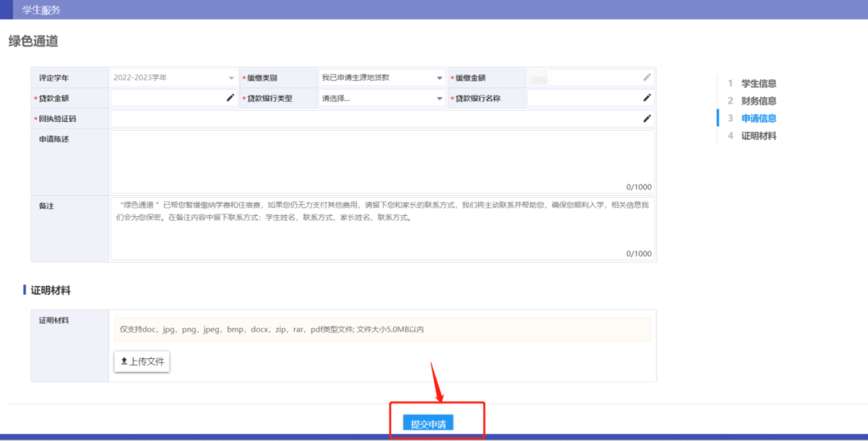Click the pencil icon in 缓缴金额 field
Image resolution: width=868 pixels, height=441 pixels.
[647, 78]
